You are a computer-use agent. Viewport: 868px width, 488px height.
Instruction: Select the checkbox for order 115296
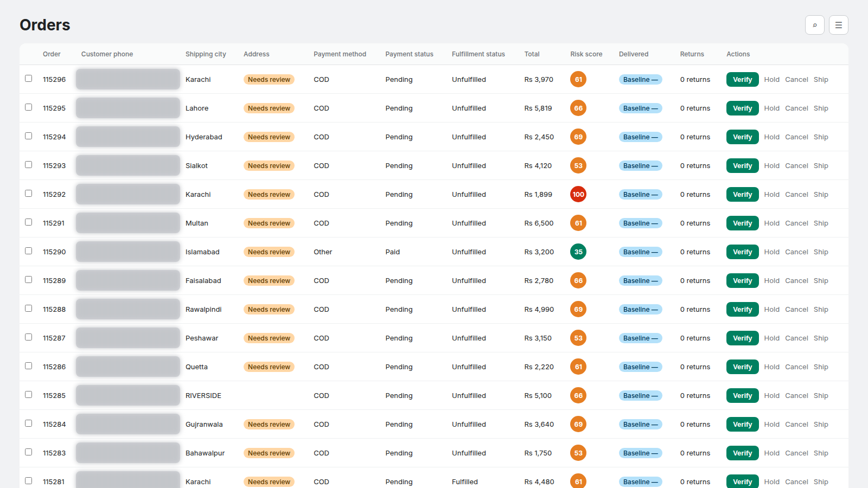coord(29,79)
